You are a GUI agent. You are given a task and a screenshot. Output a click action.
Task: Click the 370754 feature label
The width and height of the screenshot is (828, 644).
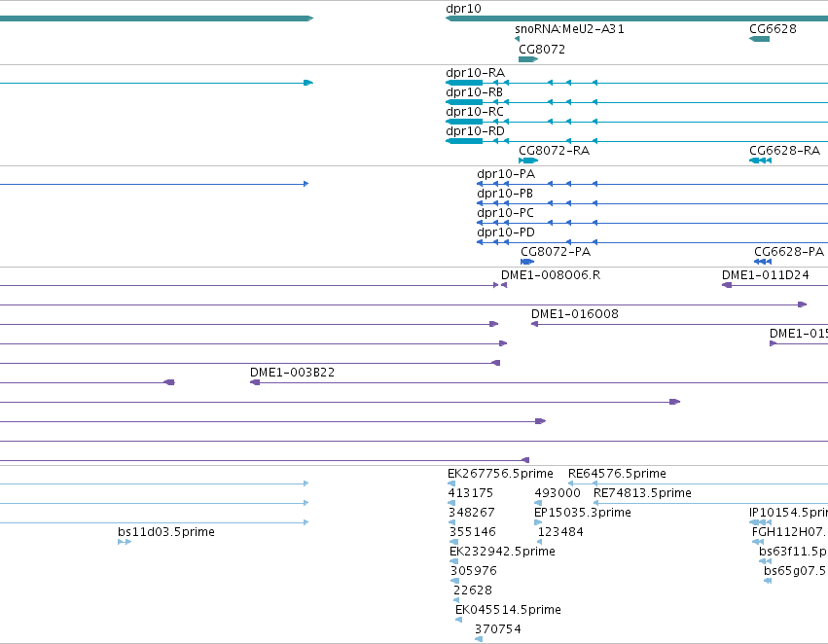tap(498, 629)
